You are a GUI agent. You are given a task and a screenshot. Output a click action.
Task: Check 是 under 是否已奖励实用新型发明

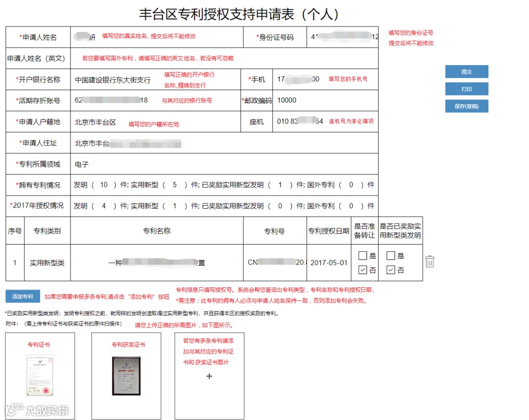(391, 256)
